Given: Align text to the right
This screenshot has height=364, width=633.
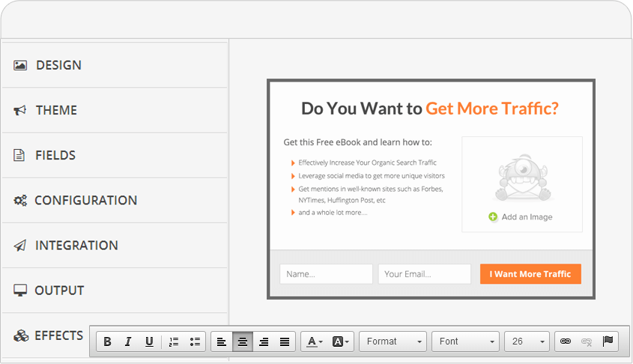Looking at the screenshot, I should tap(264, 342).
